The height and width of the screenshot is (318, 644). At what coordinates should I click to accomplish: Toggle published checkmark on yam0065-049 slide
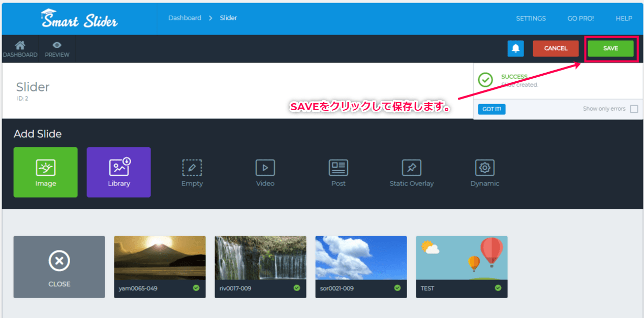click(196, 288)
